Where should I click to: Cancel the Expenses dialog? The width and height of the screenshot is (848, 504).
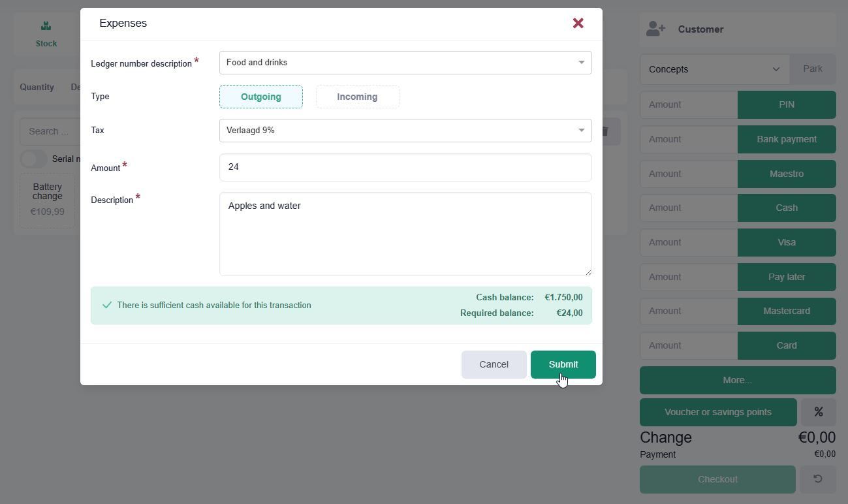pos(494,364)
